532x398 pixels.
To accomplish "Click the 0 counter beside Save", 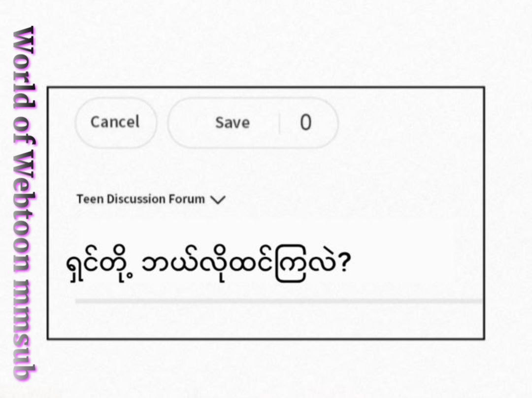I will click(x=306, y=123).
